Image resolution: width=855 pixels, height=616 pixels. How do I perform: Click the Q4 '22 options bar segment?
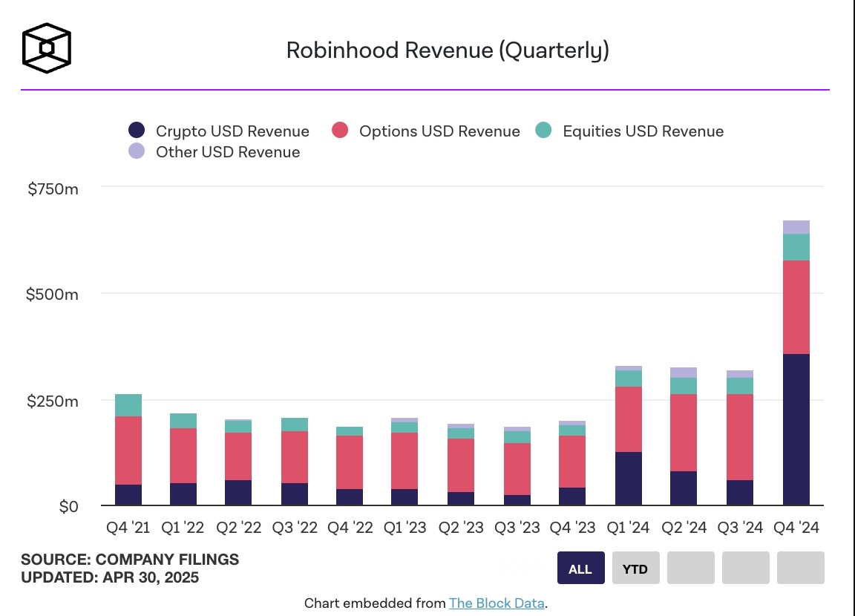click(x=350, y=462)
